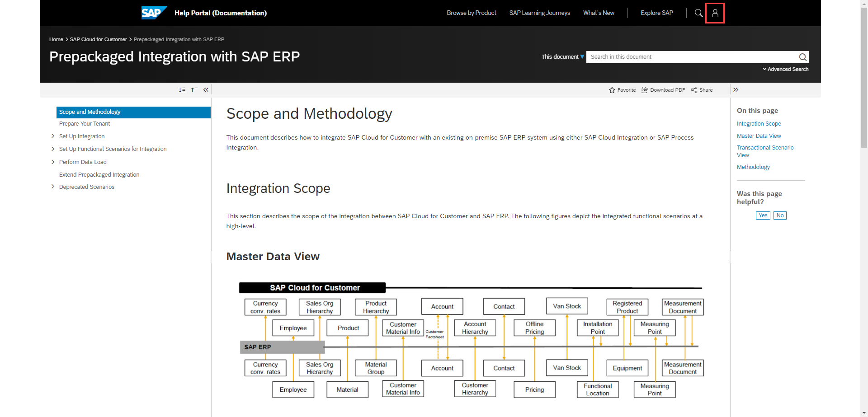Open What's New in the header
This screenshot has height=417, width=868.
click(599, 13)
